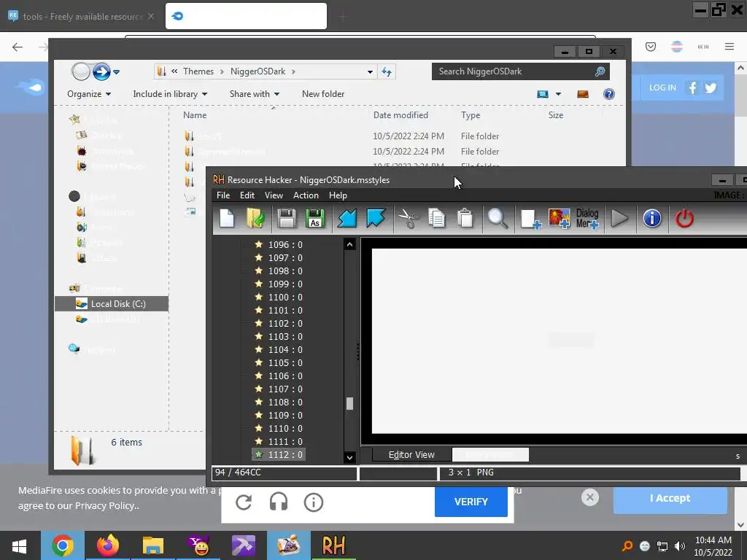Screen dimensions: 747x560
Task: Open the File menu in Resource Hacker
Action: pyautogui.click(x=223, y=195)
